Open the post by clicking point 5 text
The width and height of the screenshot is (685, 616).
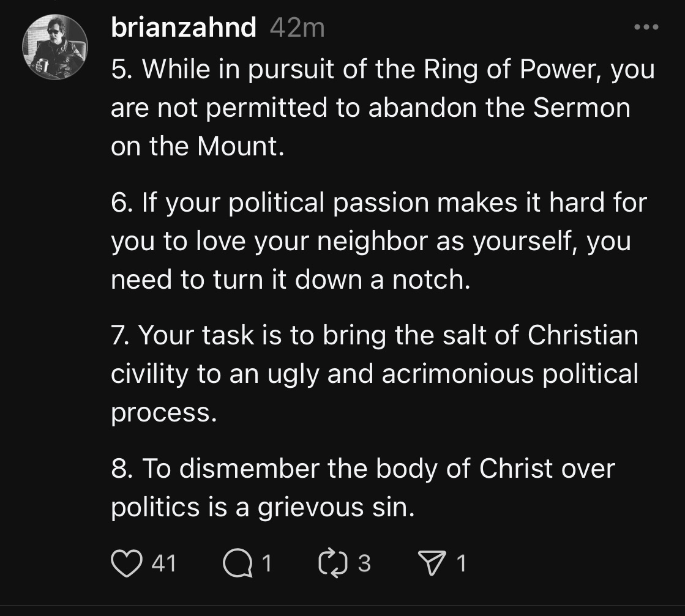click(x=383, y=108)
